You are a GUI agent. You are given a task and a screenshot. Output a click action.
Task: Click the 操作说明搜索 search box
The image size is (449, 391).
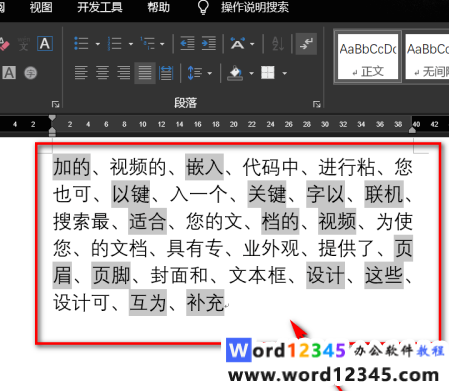[255, 7]
